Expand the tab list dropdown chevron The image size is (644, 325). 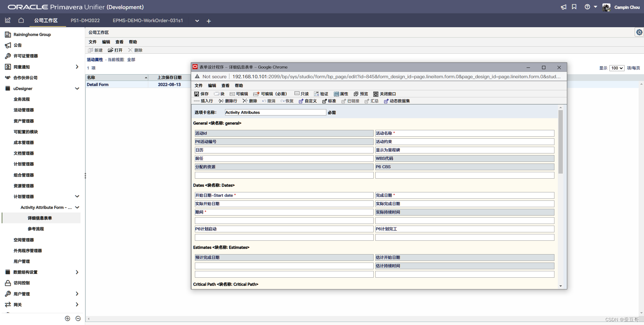pyautogui.click(x=197, y=21)
